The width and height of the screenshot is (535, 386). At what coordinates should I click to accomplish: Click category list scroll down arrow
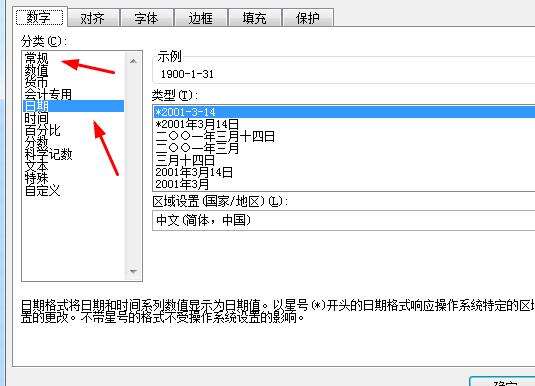(x=133, y=271)
